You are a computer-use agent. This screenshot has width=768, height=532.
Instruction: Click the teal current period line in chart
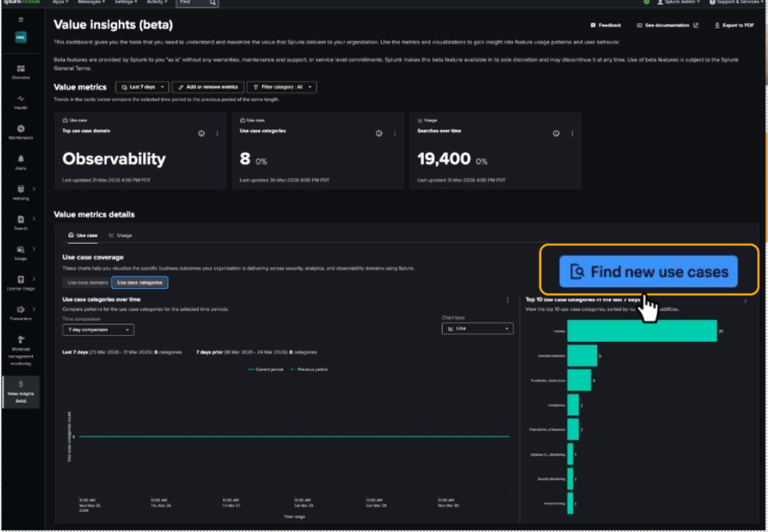[x=294, y=437]
